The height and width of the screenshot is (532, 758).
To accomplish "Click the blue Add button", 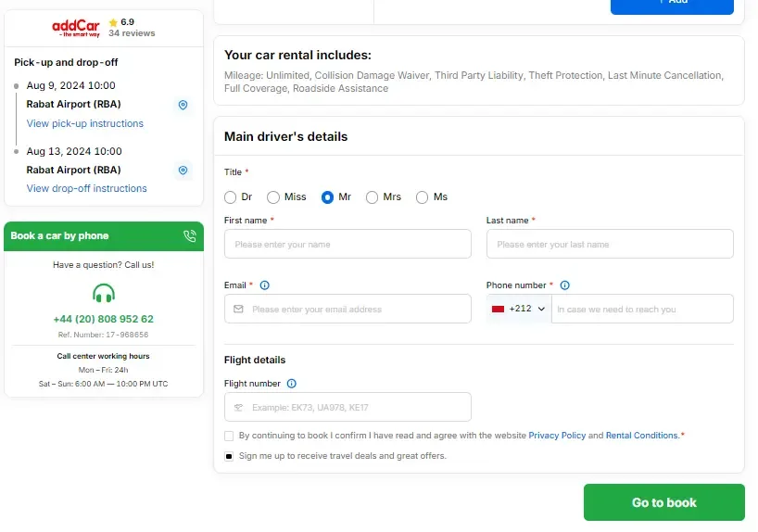I will [x=672, y=6].
